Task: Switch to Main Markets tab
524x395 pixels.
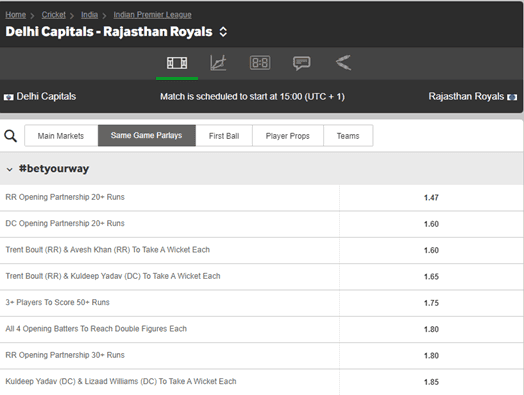Action: [x=61, y=136]
